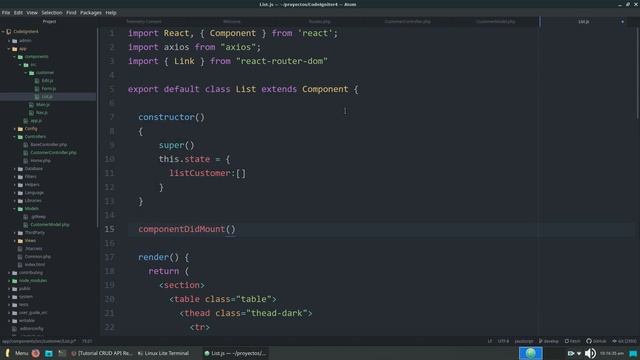Click the writable folder icon
The width and height of the screenshot is (640, 360).
coord(15,320)
